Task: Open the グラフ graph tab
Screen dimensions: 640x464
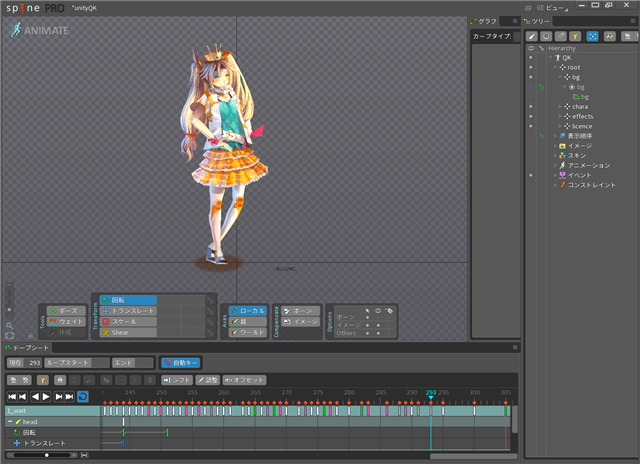Action: pyautogui.click(x=484, y=21)
